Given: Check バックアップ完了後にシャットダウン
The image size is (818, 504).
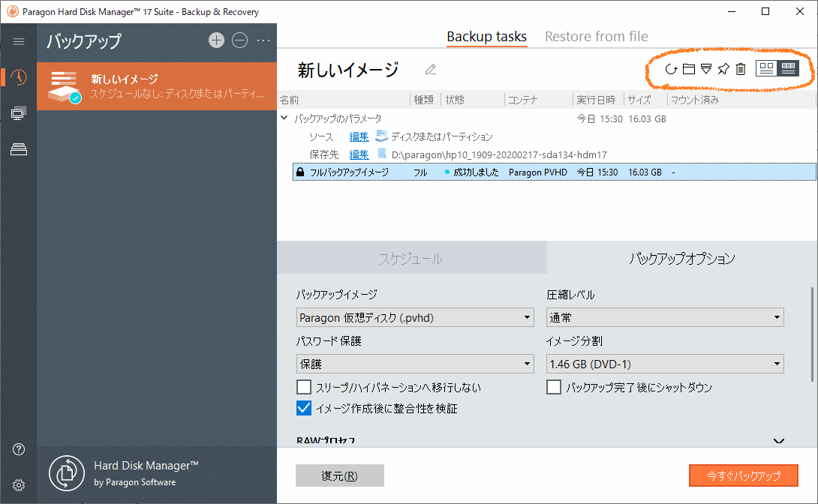Looking at the screenshot, I should [553, 386].
